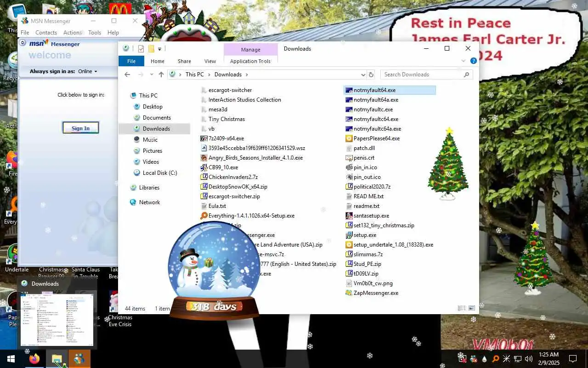Expand the Explorer ribbon chevron

[x=464, y=61]
